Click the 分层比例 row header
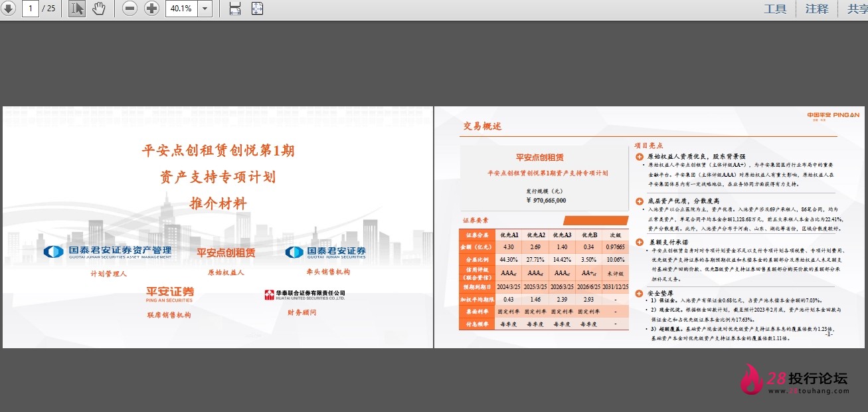This screenshot has width=868, height=412. (477, 260)
